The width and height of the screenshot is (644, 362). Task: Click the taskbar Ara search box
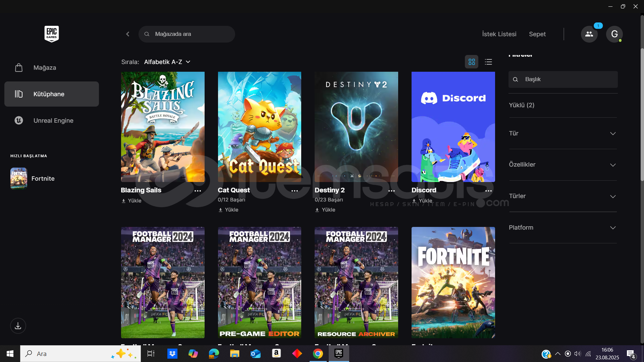pos(80,354)
